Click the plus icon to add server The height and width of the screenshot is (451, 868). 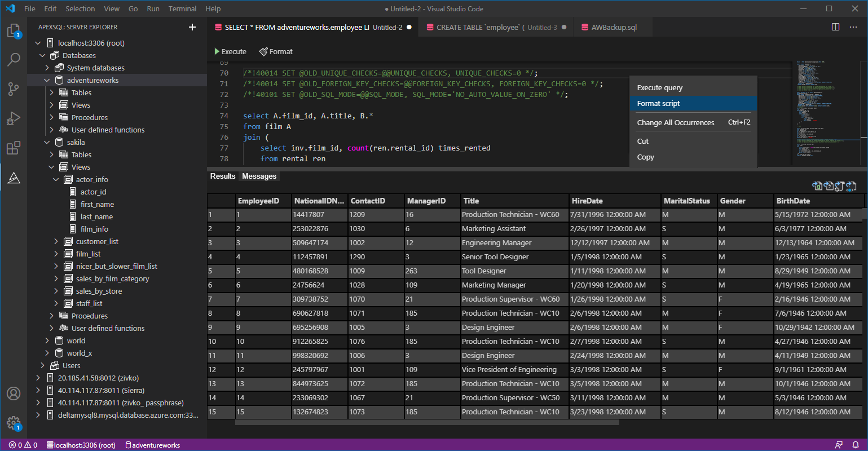tap(192, 27)
